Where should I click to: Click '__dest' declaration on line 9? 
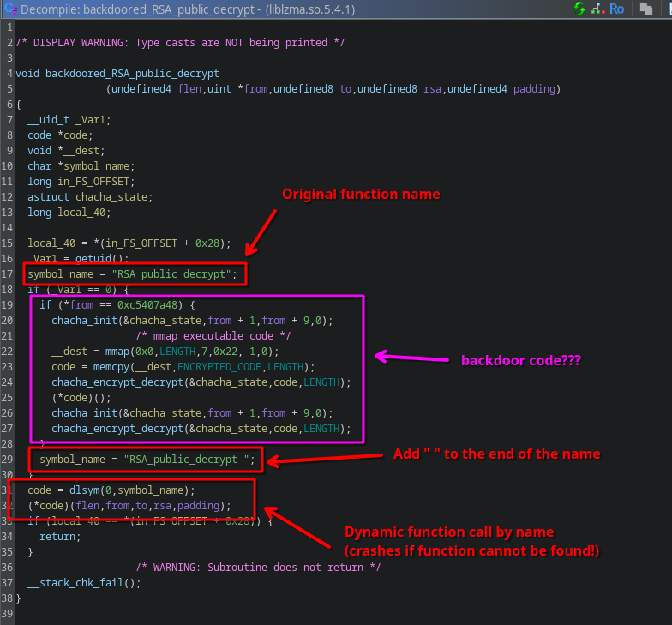pyautogui.click(x=81, y=151)
